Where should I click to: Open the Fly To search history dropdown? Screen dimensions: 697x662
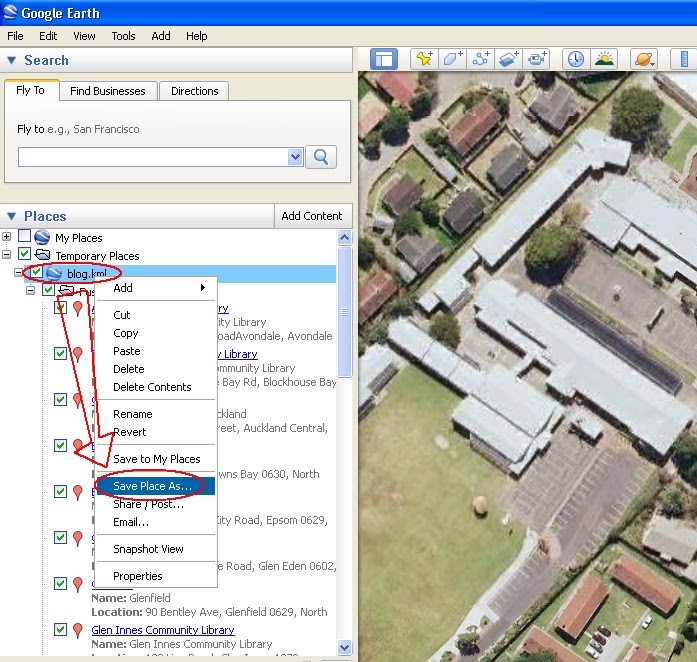point(295,157)
